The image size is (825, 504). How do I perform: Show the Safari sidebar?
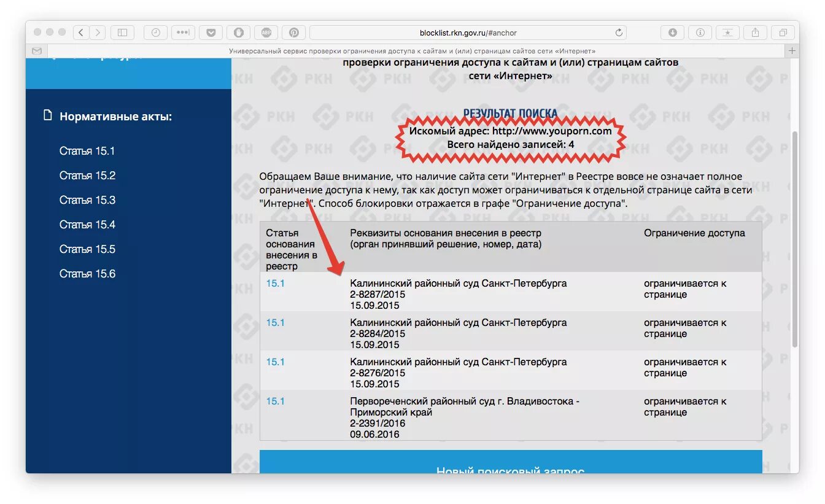(122, 33)
